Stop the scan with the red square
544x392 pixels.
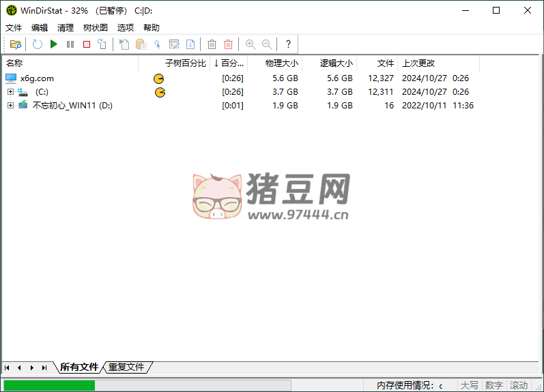(x=87, y=44)
